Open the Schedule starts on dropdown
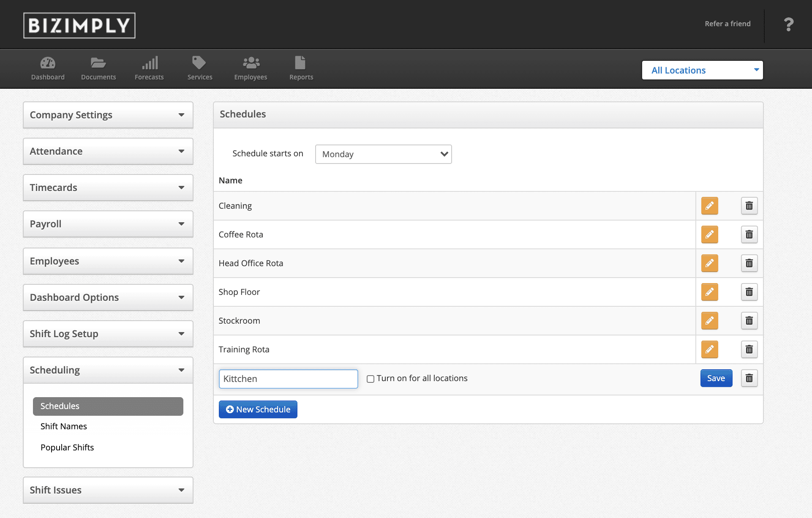This screenshot has width=812, height=518. click(383, 154)
